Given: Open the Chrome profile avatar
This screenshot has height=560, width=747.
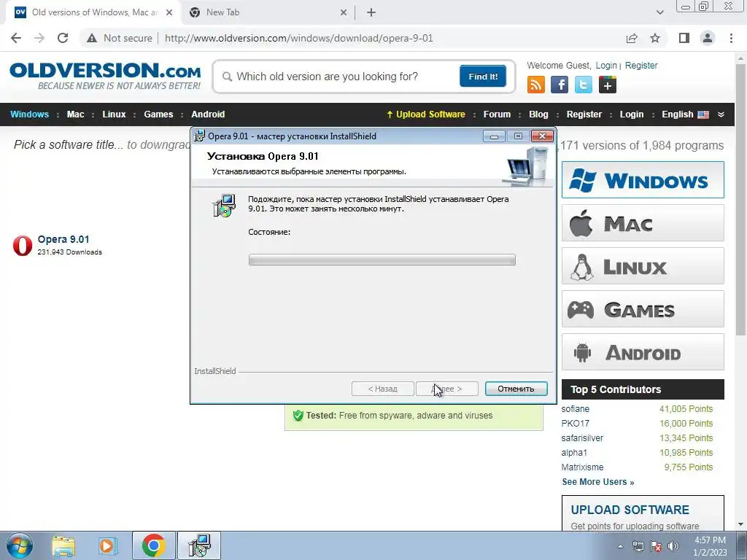Looking at the screenshot, I should point(708,38).
